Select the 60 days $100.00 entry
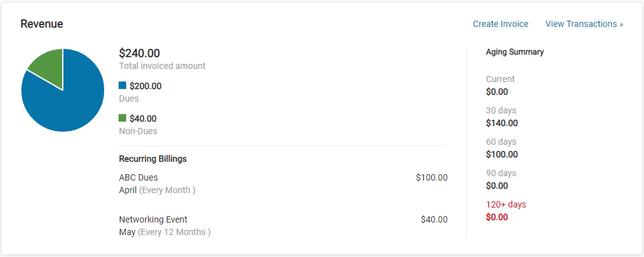The width and height of the screenshot is (644, 257). click(502, 154)
